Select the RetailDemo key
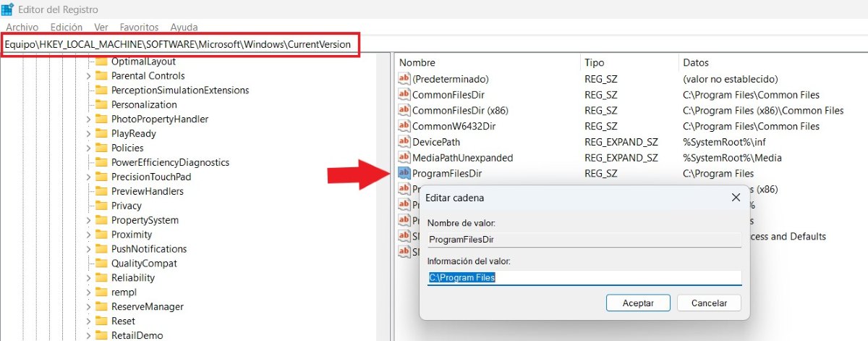 pos(137,335)
